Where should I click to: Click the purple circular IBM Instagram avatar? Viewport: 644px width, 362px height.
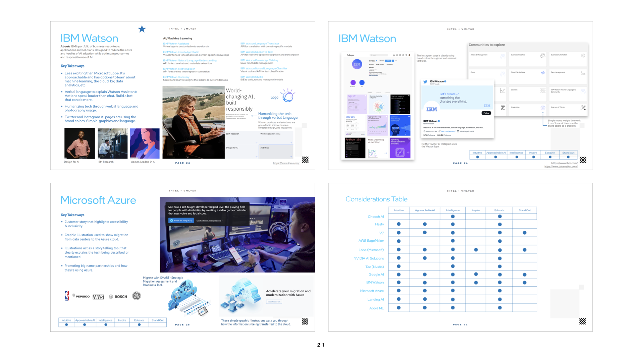[x=357, y=64]
